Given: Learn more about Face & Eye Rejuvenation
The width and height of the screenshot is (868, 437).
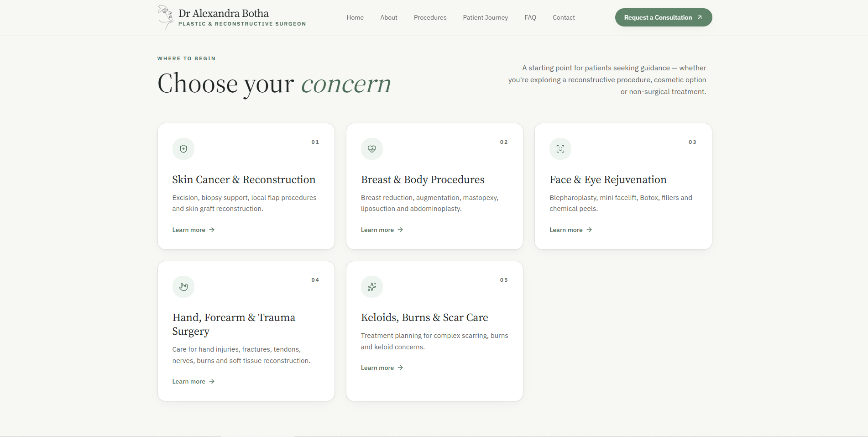Looking at the screenshot, I should click(x=571, y=230).
